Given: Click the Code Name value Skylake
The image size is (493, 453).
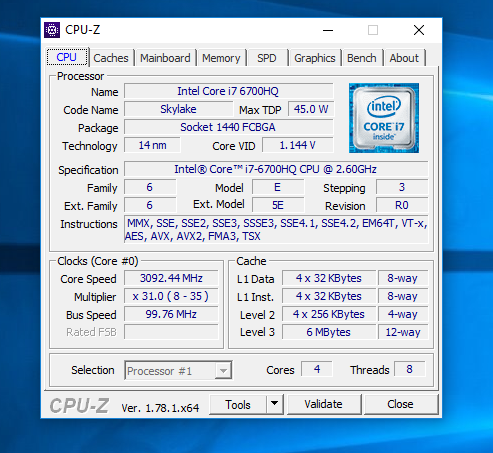Looking at the screenshot, I should click(x=178, y=109).
